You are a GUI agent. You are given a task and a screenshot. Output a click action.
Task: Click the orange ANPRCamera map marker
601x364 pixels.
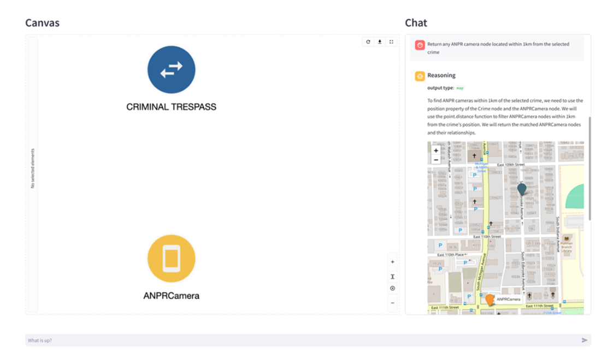490,300
